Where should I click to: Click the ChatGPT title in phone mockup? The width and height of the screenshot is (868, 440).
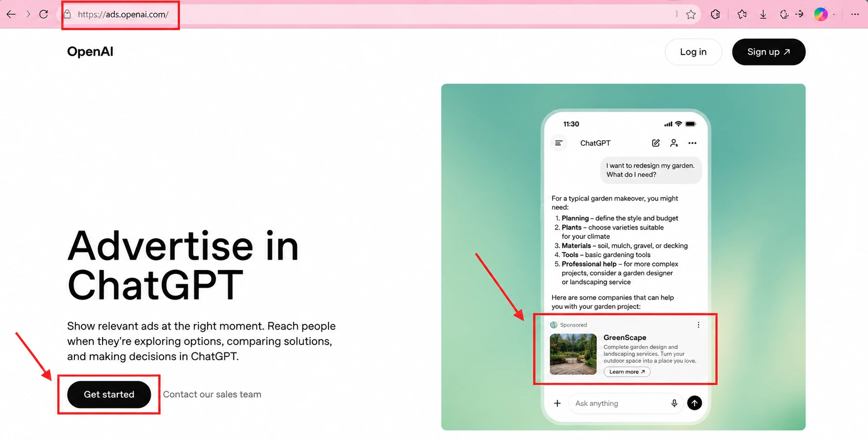tap(595, 143)
